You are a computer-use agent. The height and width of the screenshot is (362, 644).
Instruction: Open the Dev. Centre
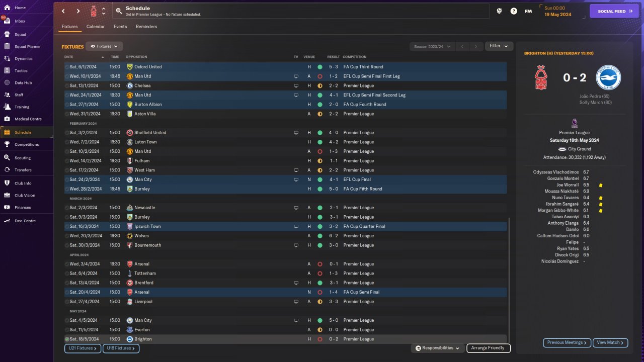pyautogui.click(x=25, y=221)
